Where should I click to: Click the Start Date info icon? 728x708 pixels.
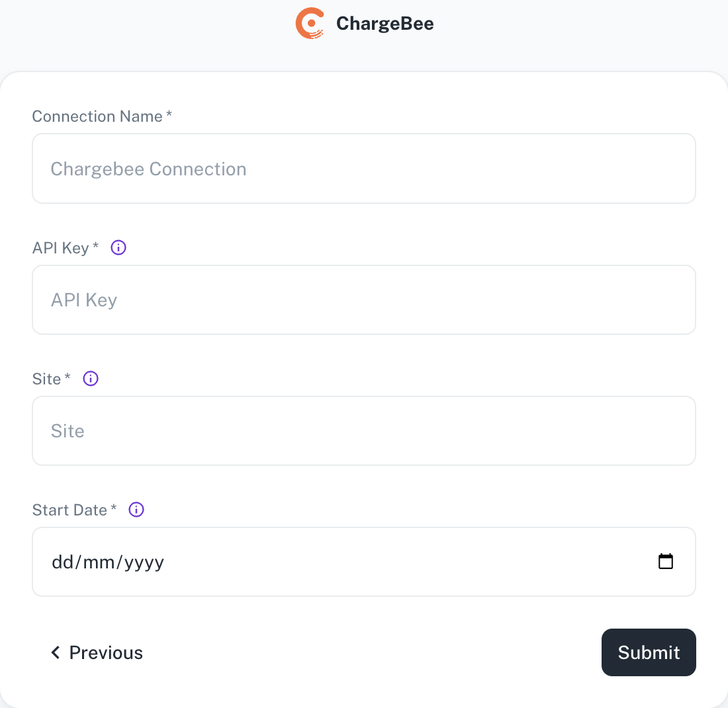tap(136, 509)
